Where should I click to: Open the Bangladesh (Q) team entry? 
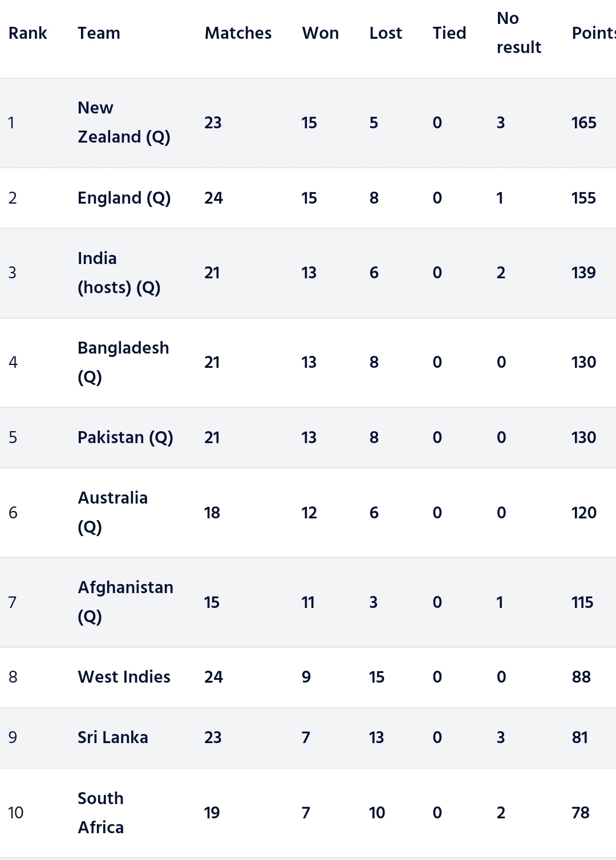[x=123, y=362]
